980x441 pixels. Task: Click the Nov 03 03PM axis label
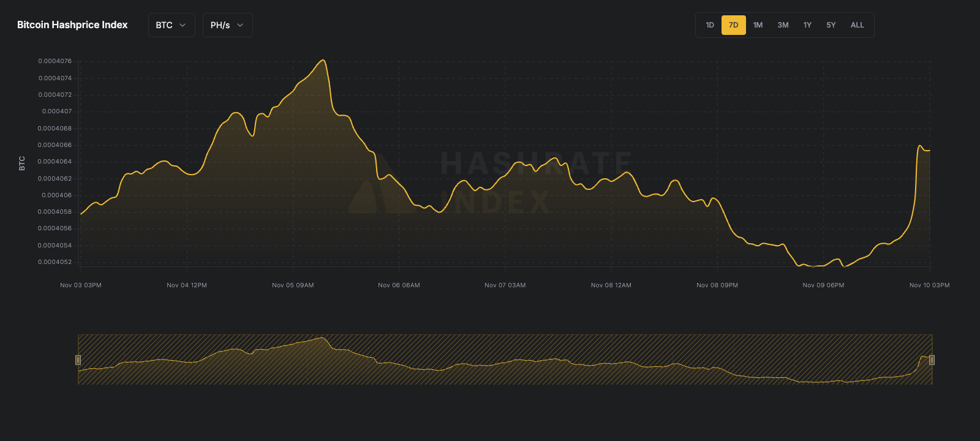[x=81, y=285]
